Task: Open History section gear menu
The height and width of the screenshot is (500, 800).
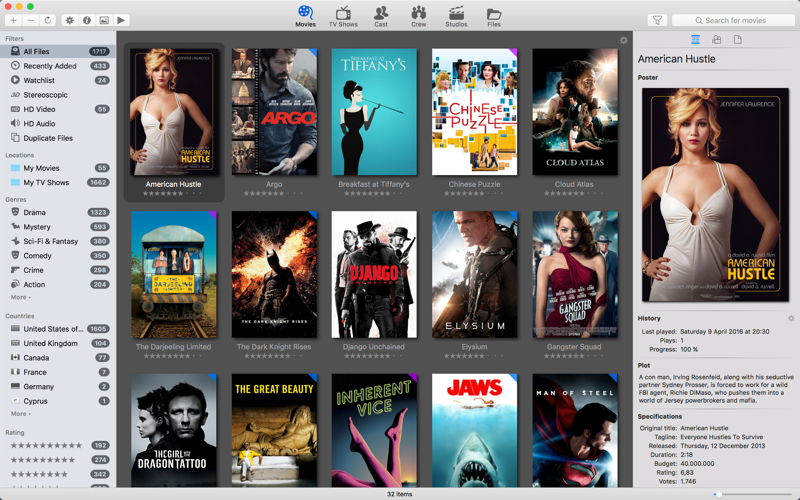Action: [791, 319]
